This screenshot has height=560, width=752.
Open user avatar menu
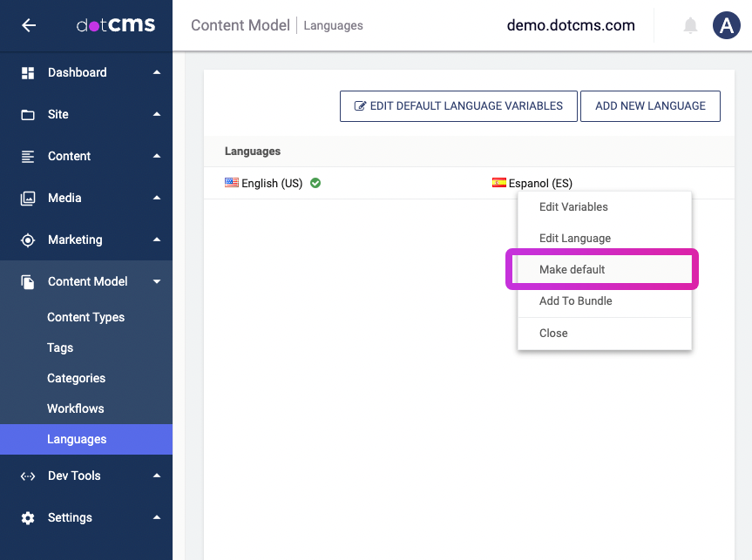[x=726, y=25]
